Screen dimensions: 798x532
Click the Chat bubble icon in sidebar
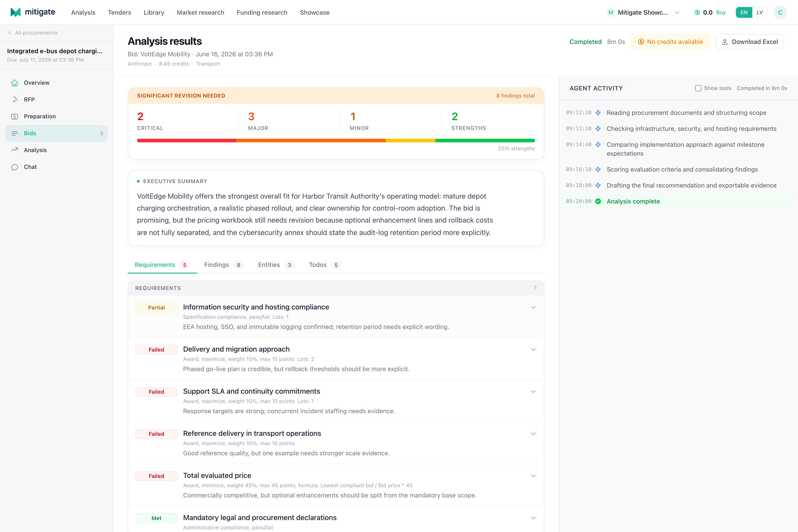pos(15,167)
